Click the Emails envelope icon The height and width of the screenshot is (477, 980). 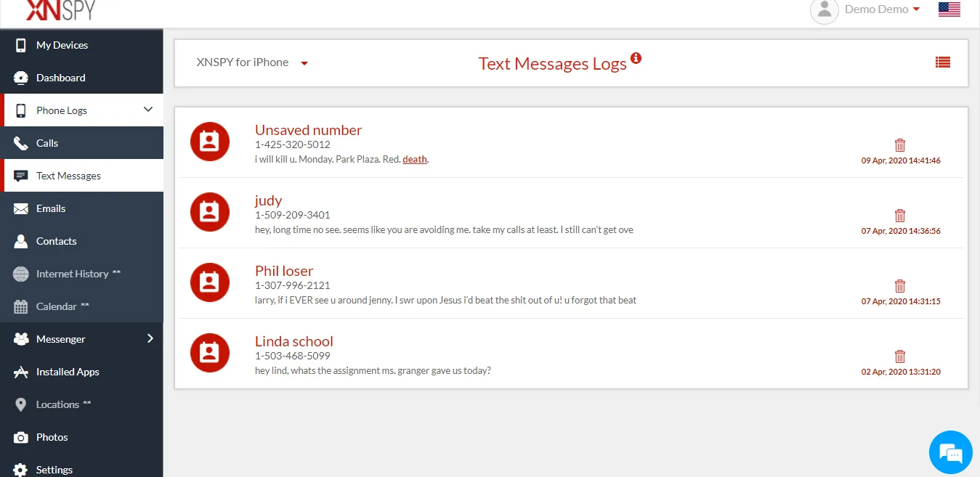[21, 208]
